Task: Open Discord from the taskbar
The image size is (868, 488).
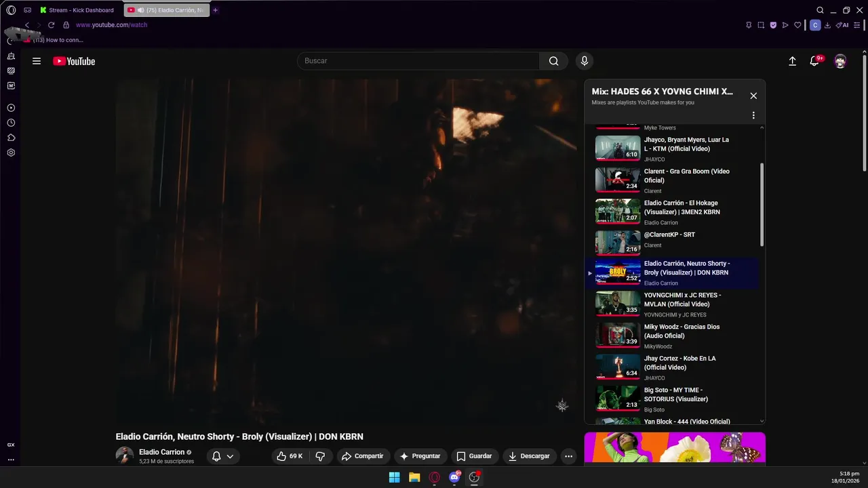Action: (x=454, y=477)
